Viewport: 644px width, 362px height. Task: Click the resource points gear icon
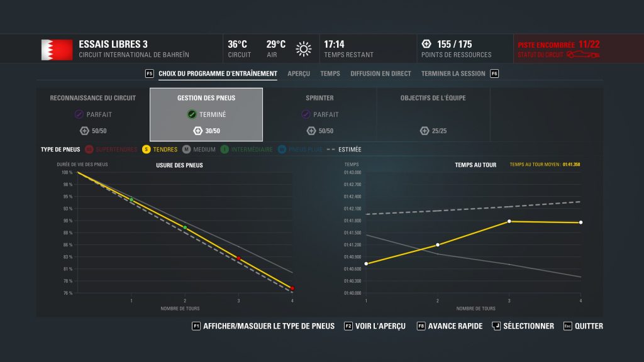coord(425,45)
